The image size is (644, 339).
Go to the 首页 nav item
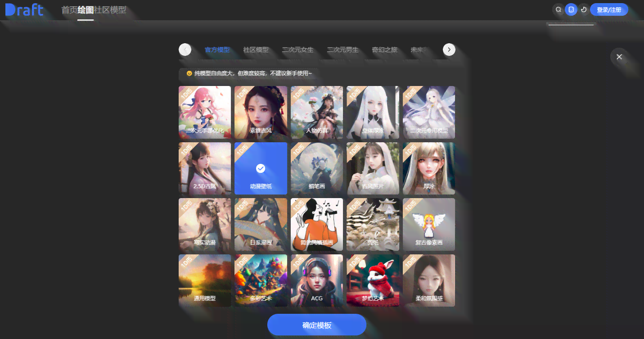[x=69, y=10]
